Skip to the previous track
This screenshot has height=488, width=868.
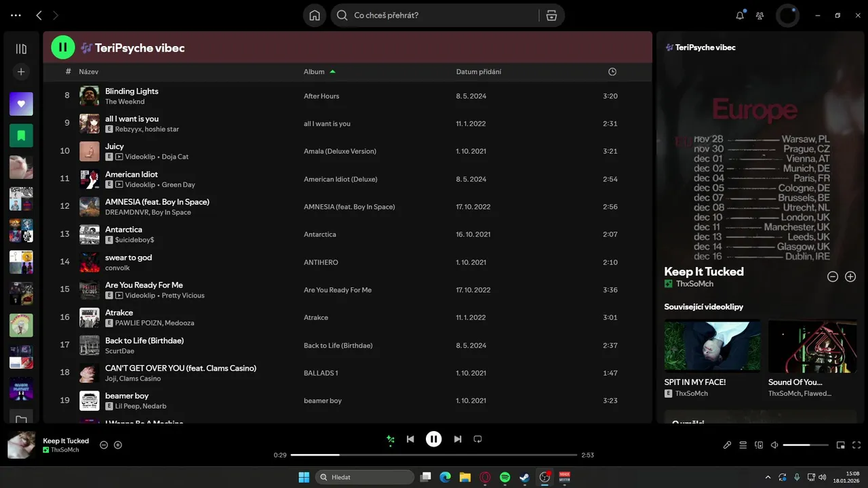point(410,439)
